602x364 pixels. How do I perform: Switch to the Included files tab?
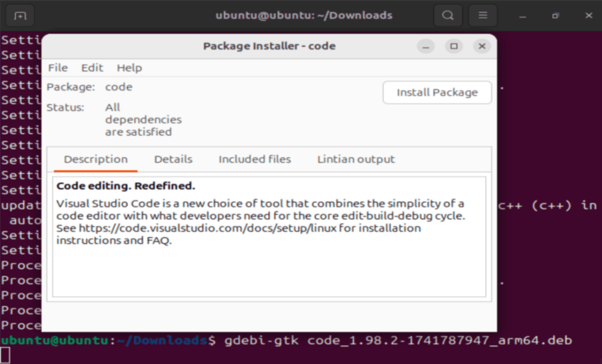pyautogui.click(x=255, y=159)
